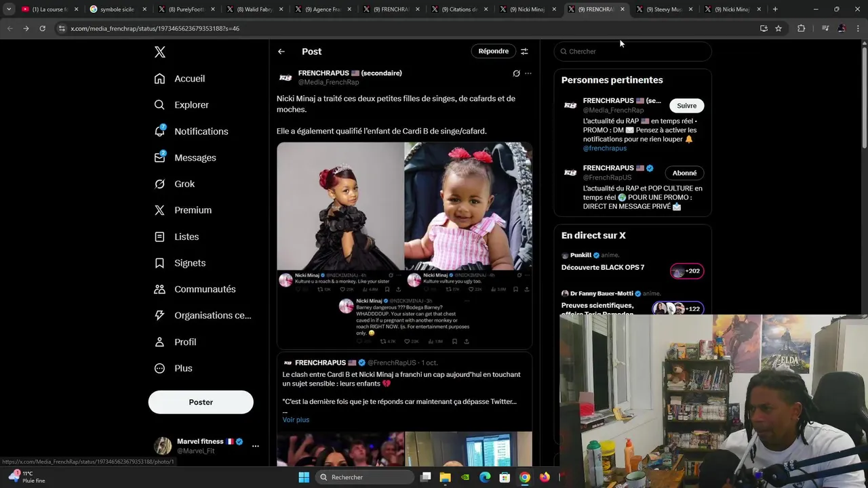Reload the current page

point(42,28)
